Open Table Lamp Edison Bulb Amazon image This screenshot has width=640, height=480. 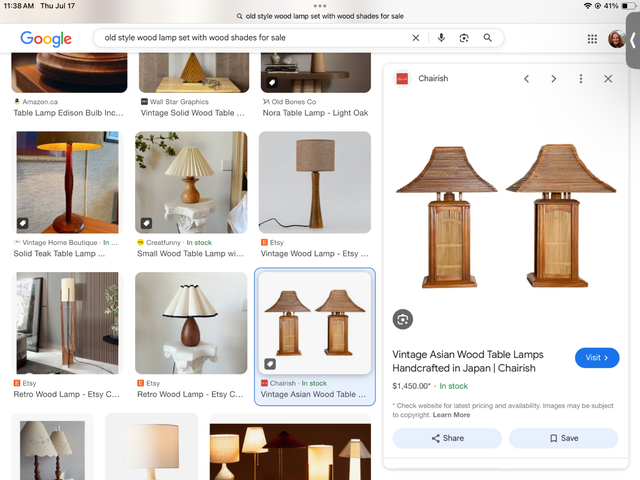[x=69, y=73]
